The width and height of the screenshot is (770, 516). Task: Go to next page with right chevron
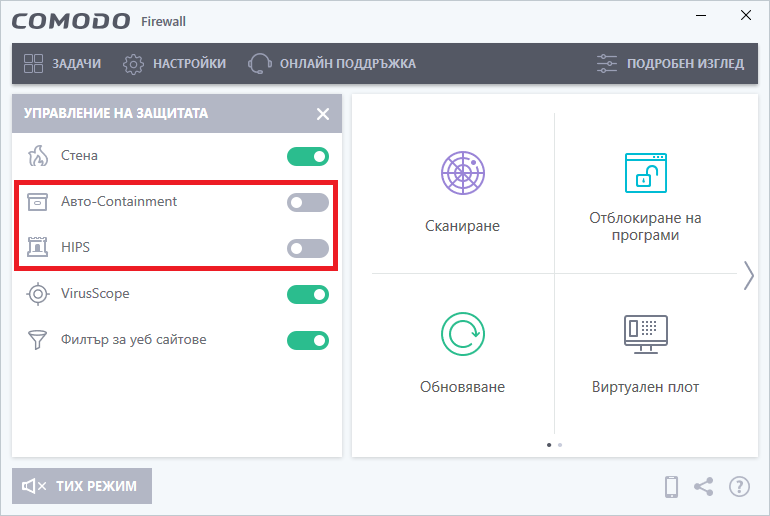click(748, 275)
